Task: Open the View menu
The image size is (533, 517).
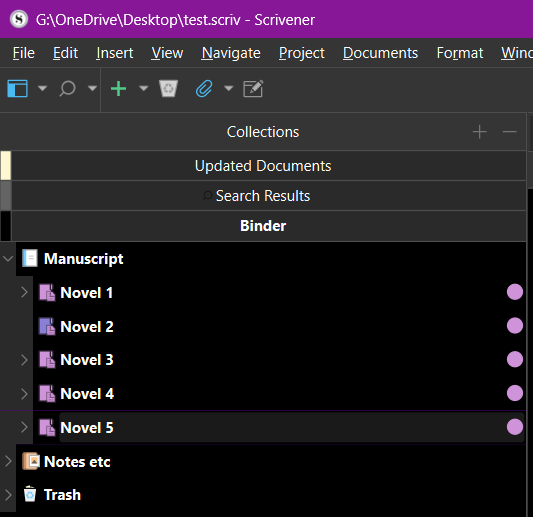Action: [167, 53]
